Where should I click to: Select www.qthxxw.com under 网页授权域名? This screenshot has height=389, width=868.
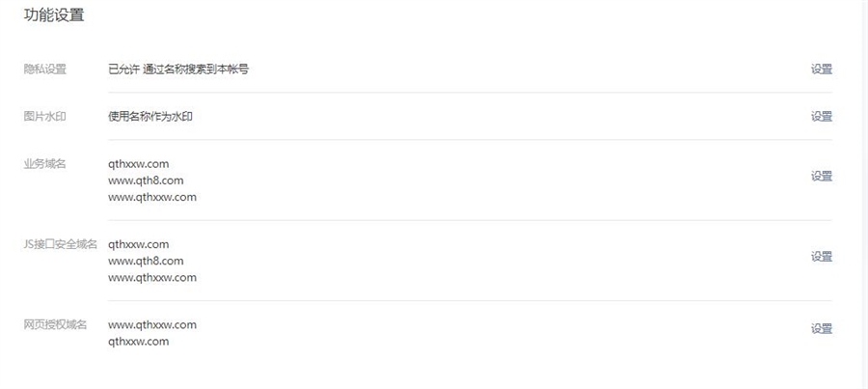click(152, 324)
